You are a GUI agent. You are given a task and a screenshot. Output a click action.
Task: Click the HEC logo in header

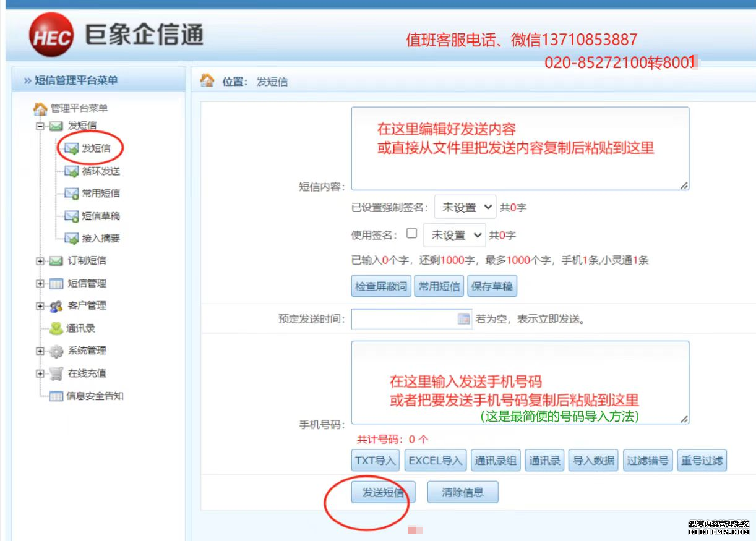coord(51,35)
